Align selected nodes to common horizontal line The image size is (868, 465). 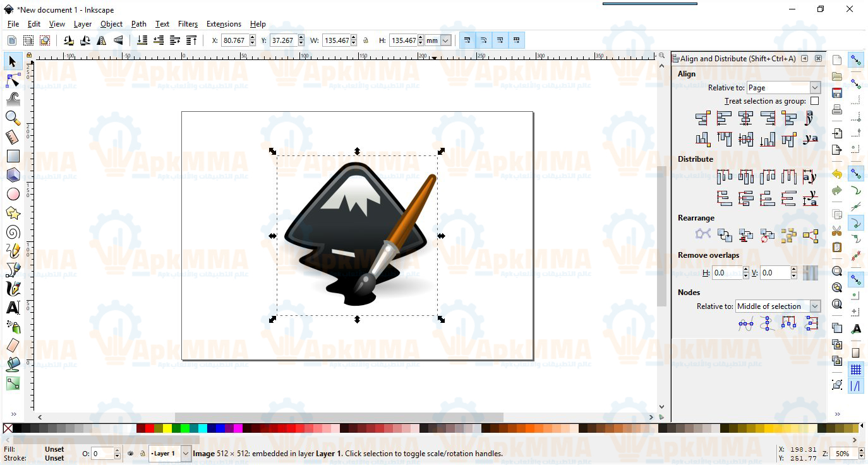tap(746, 324)
